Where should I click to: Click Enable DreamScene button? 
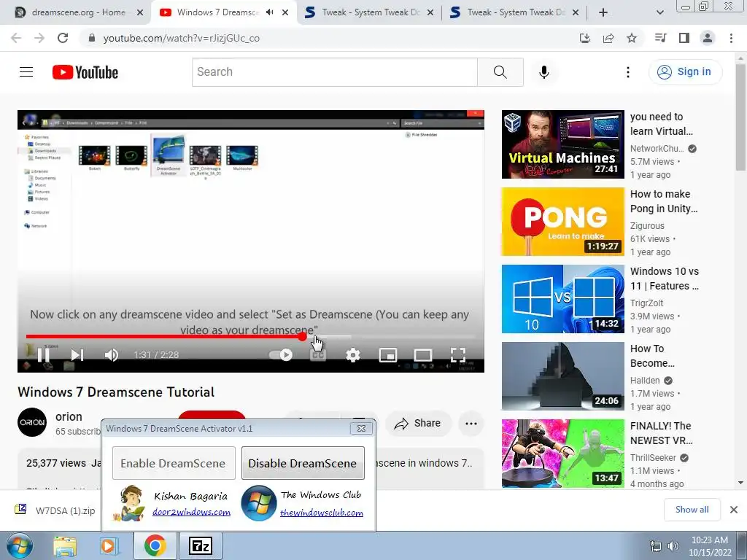(174, 463)
